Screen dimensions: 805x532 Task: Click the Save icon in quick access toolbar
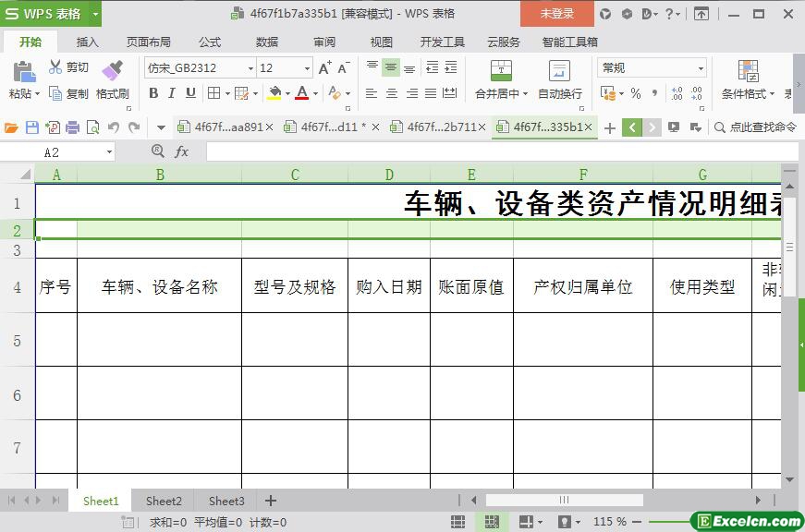point(32,127)
